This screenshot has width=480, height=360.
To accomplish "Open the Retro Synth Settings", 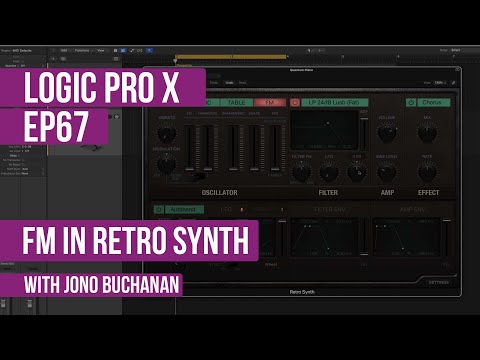I will (439, 282).
